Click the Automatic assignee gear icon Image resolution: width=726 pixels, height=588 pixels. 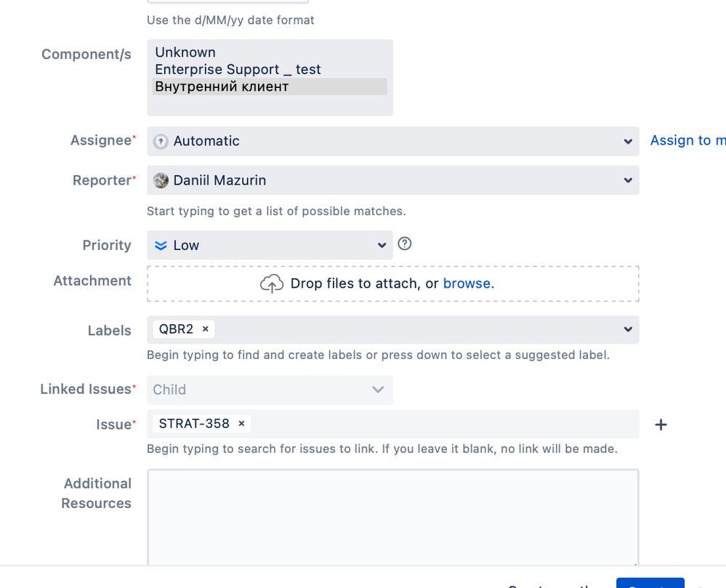point(161,141)
